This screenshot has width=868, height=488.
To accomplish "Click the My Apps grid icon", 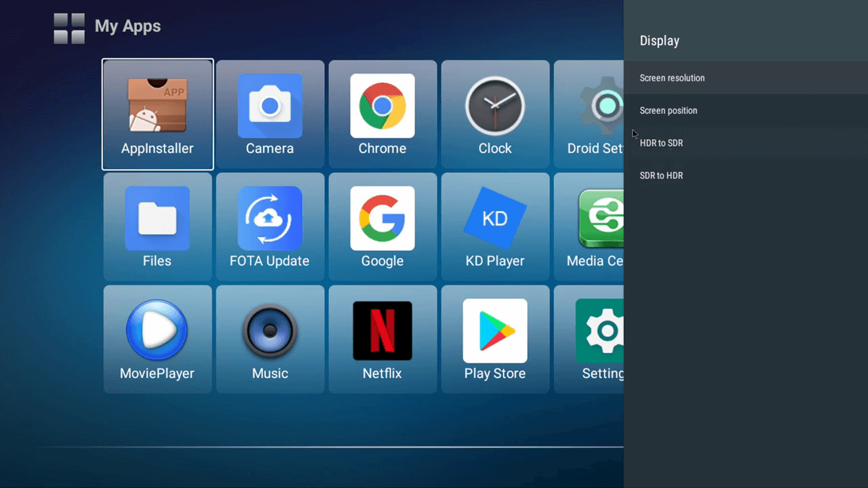I will tap(69, 28).
